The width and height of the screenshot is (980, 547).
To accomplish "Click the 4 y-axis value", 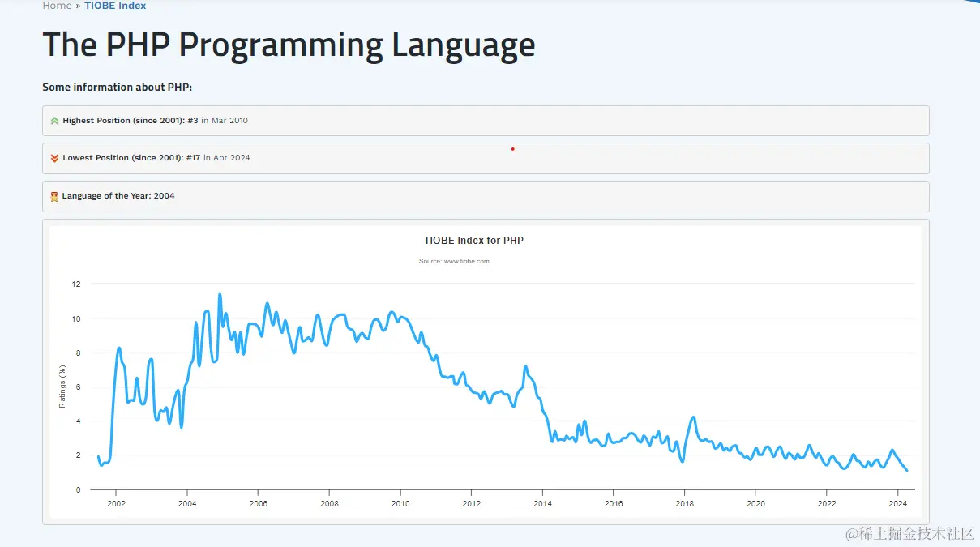I will point(79,421).
